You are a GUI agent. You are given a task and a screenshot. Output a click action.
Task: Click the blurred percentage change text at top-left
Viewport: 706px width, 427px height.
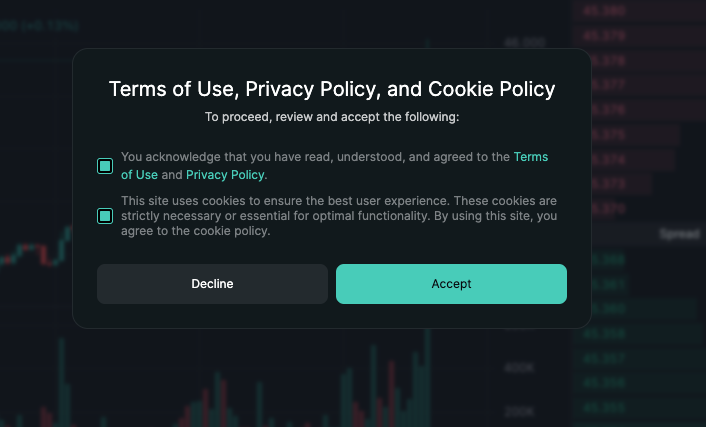[x=39, y=26]
